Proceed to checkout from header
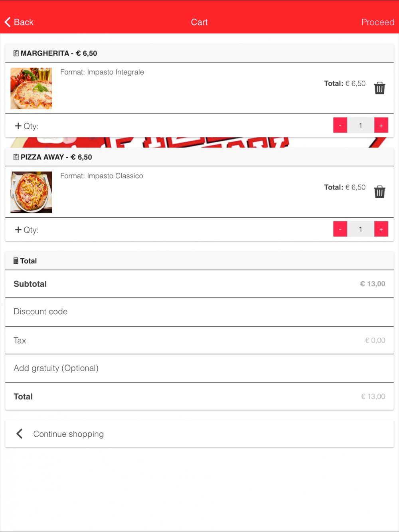Viewport: 399px width, 532px height. point(377,22)
